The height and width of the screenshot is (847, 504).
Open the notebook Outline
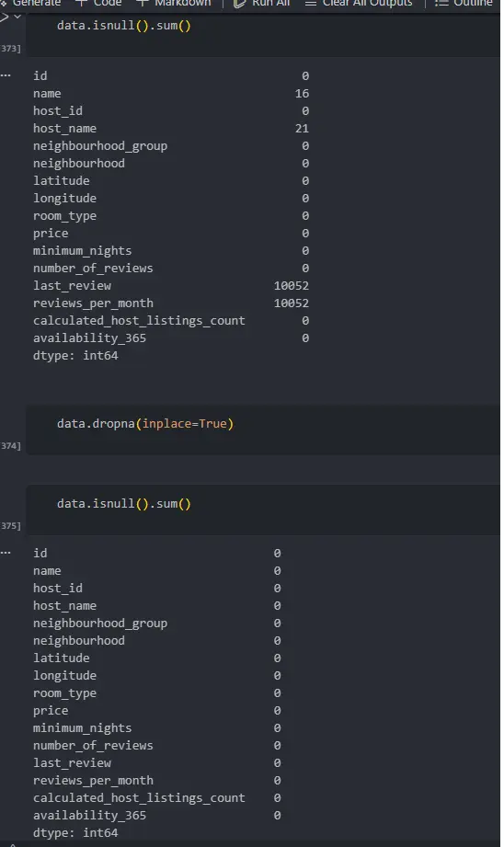(x=464, y=4)
